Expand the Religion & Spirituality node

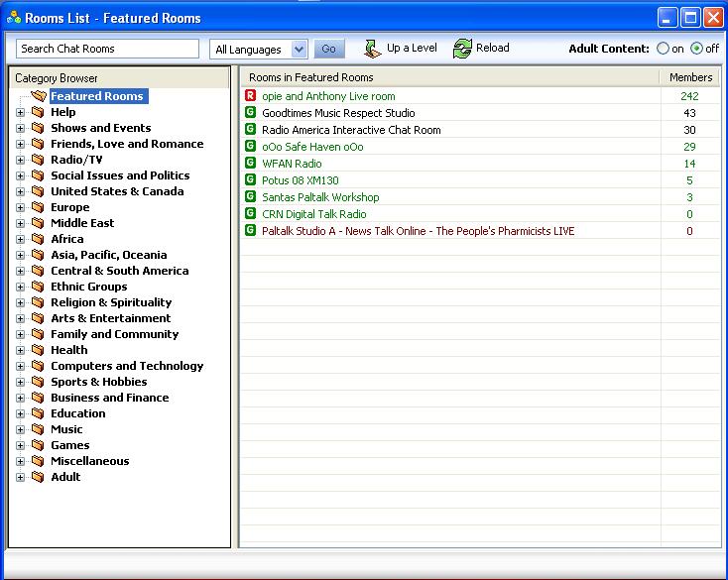point(20,302)
